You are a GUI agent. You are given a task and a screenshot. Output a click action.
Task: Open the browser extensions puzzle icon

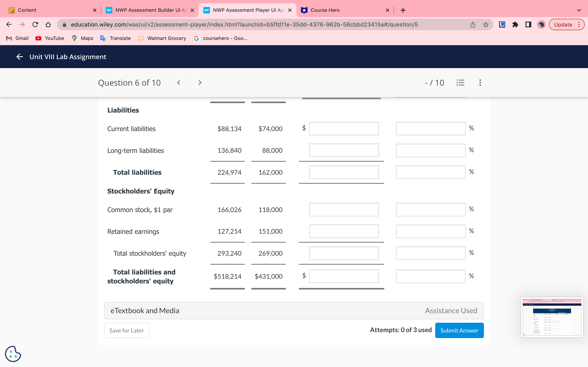pyautogui.click(x=515, y=24)
